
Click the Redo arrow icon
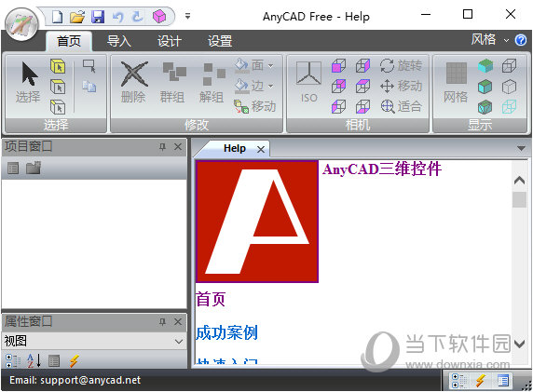point(138,17)
